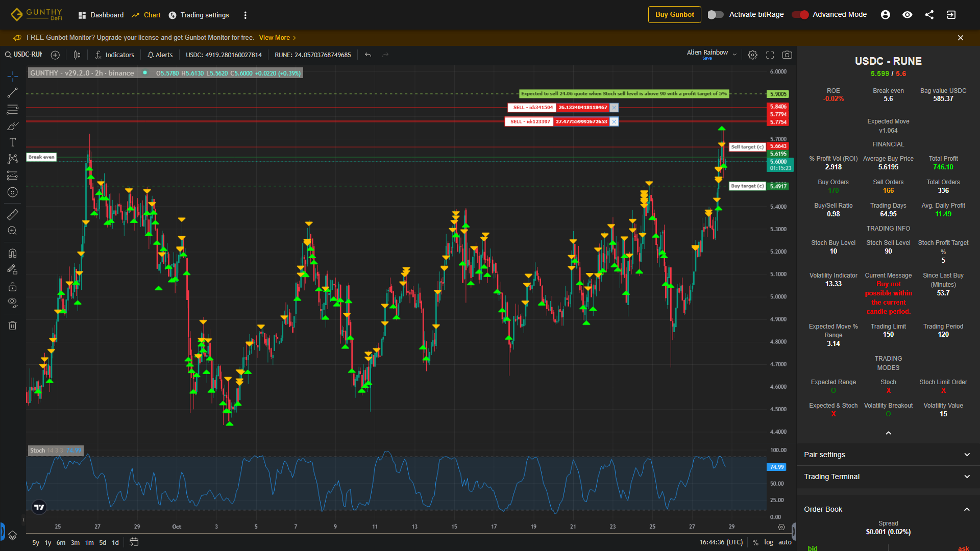The image size is (980, 551).
Task: Open the emoji icons tool
Action: (x=13, y=192)
